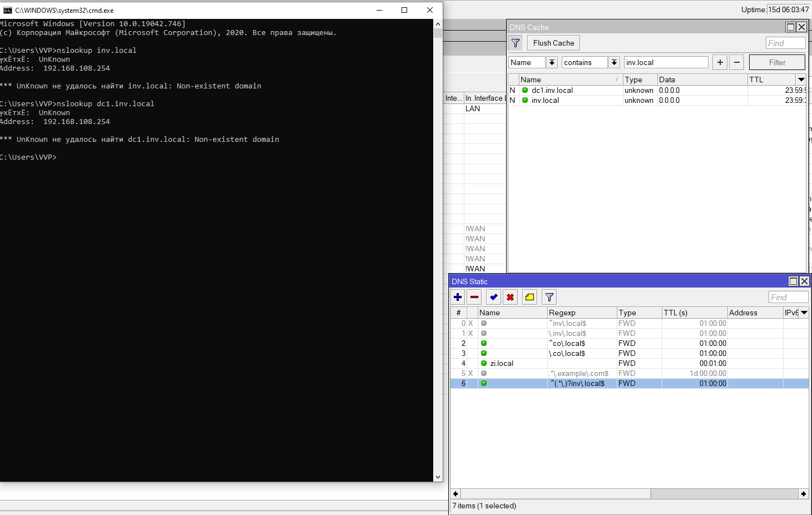This screenshot has height=515, width=812.
Task: Sort DNS Static by Regexp column
Action: (x=582, y=313)
